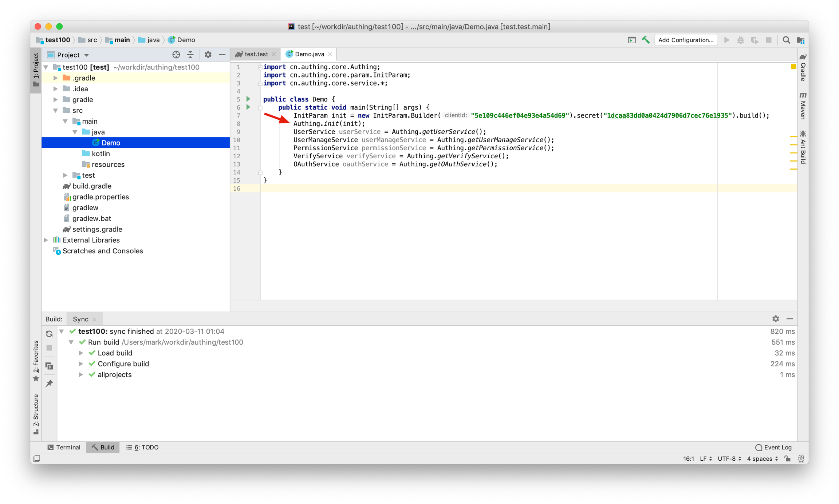Click the Locate in Project crosshair icon

click(176, 55)
